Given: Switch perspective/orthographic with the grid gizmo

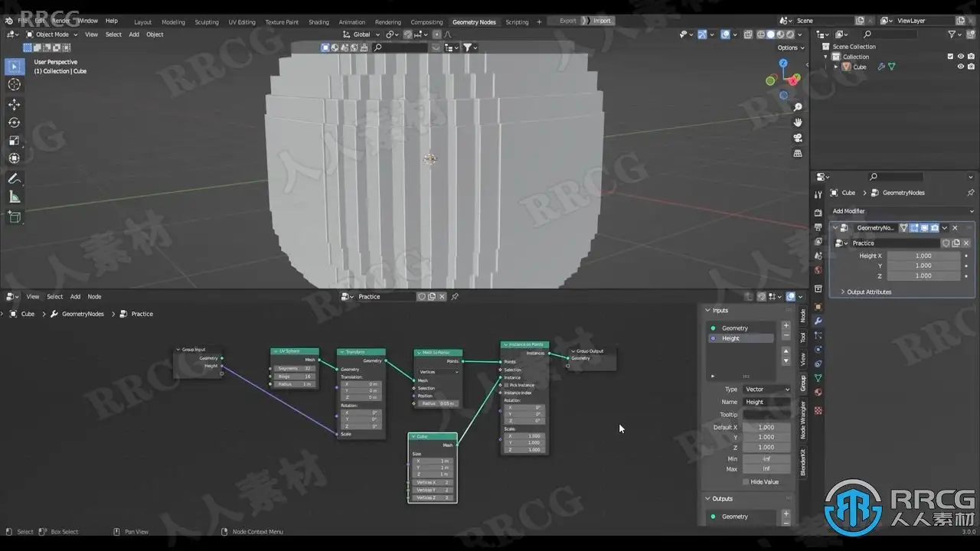Looking at the screenshot, I should point(798,153).
